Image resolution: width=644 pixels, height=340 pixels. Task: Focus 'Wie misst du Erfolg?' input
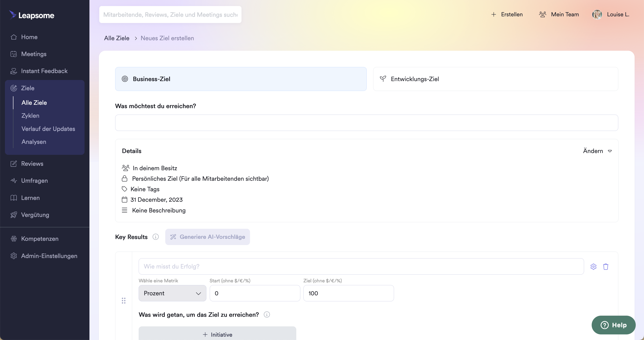(361, 266)
